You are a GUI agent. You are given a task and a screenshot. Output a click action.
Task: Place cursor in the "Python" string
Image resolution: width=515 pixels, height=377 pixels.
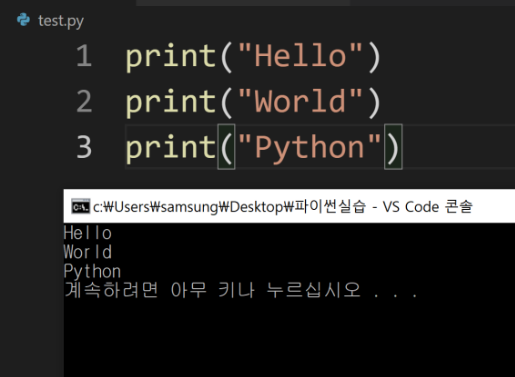pyautogui.click(x=309, y=148)
